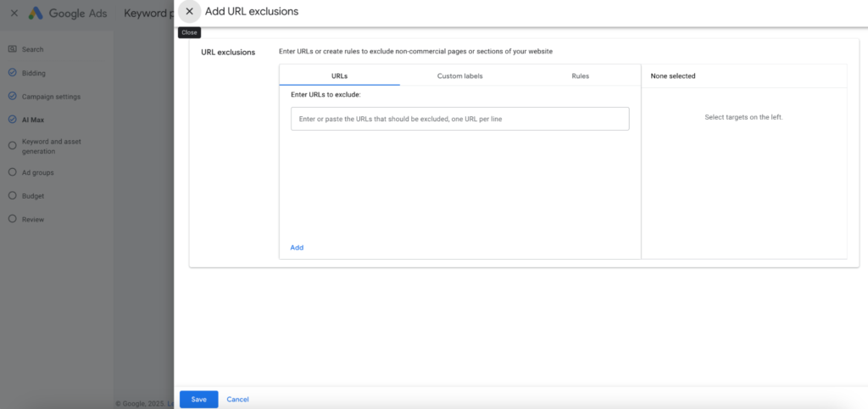This screenshot has width=868, height=409.
Task: Click the Search step icon in sidebar
Action: pyautogui.click(x=12, y=49)
